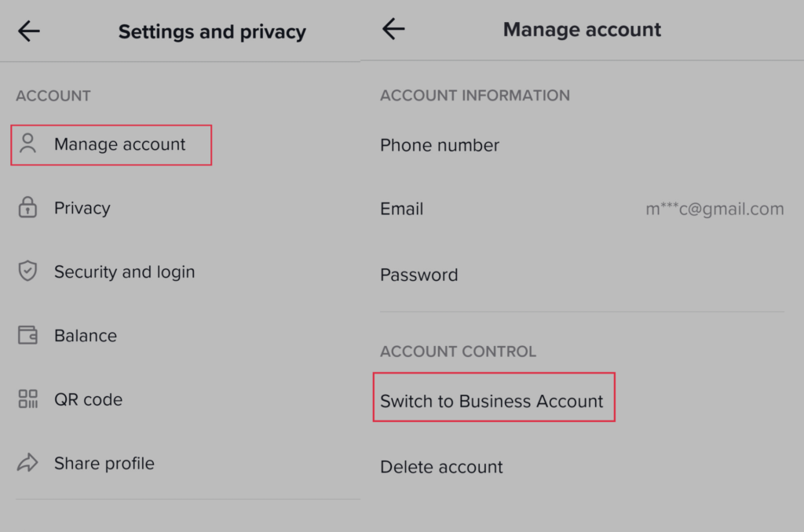Image resolution: width=804 pixels, height=532 pixels.
Task: Tap the wallet icon beside Balance
Action: coord(27,335)
